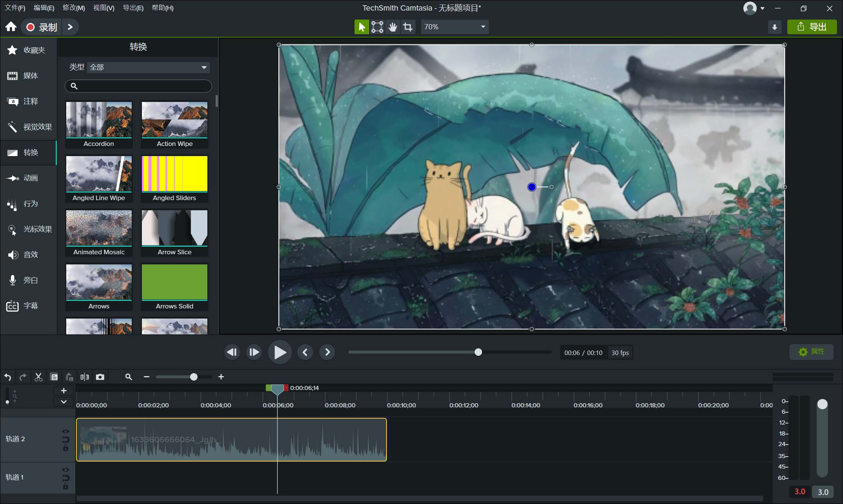Select the Arrows Solid transition

pos(175,287)
